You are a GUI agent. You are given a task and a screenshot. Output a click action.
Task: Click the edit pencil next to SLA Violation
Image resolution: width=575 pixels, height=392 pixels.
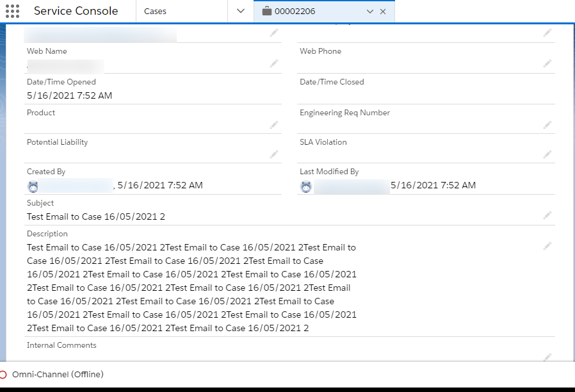[x=547, y=154]
